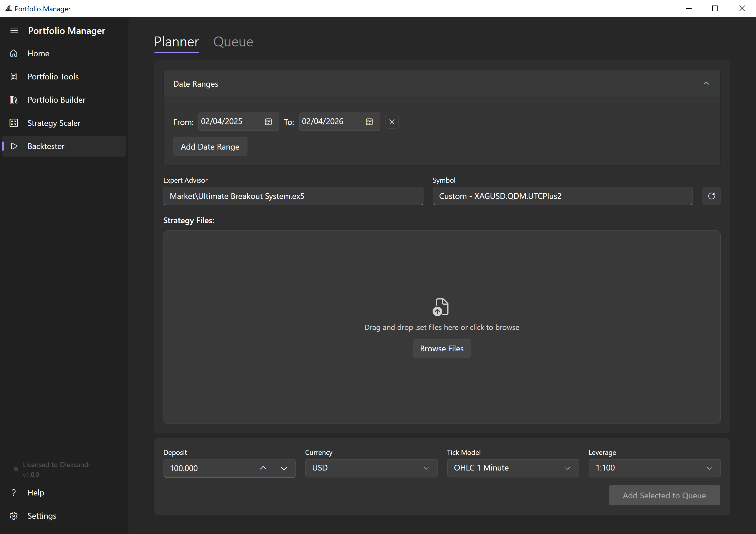Viewport: 756px width, 534px height.
Task: Increase the deposit value
Action: pyautogui.click(x=263, y=468)
